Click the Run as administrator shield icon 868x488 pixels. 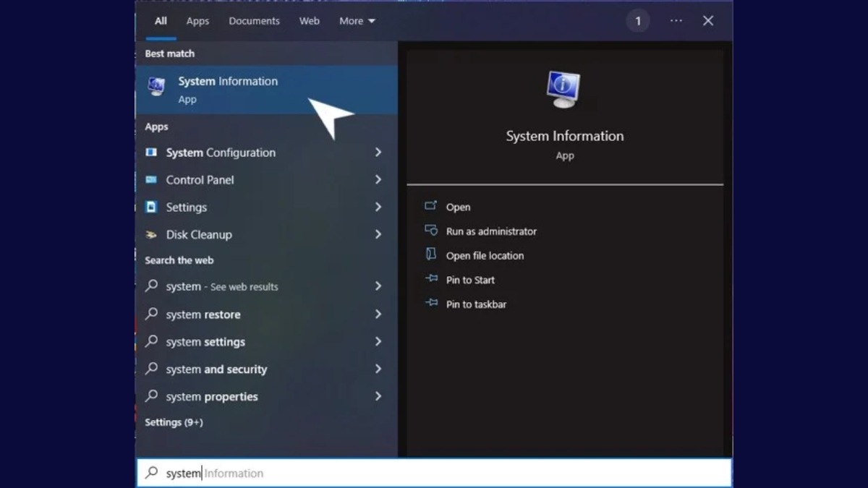pyautogui.click(x=431, y=231)
